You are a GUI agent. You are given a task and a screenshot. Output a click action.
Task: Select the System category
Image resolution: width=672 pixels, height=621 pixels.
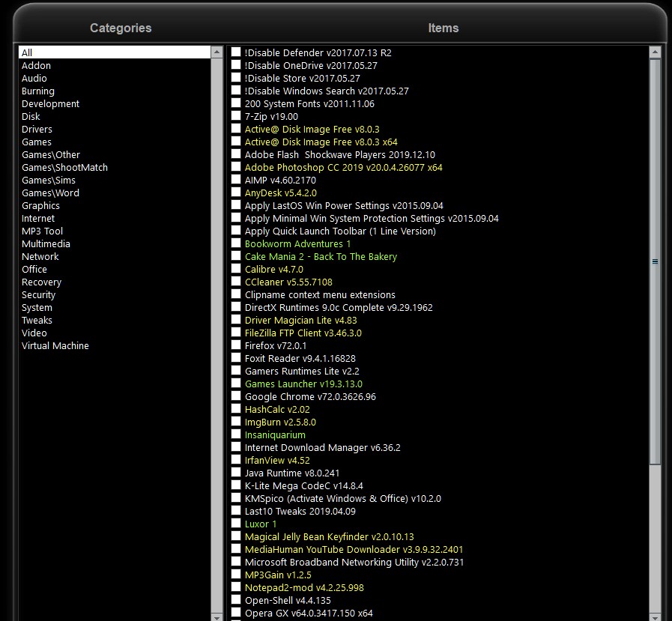click(x=37, y=308)
